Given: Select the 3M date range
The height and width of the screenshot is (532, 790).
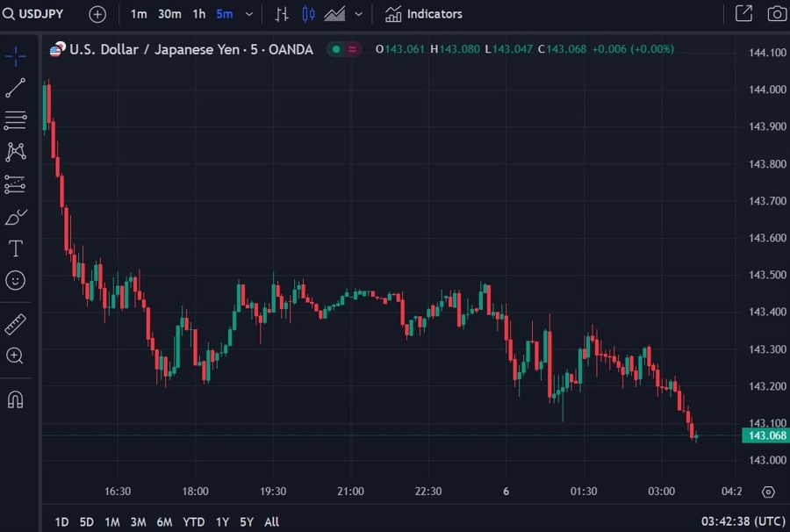Looking at the screenshot, I should click(x=138, y=522).
